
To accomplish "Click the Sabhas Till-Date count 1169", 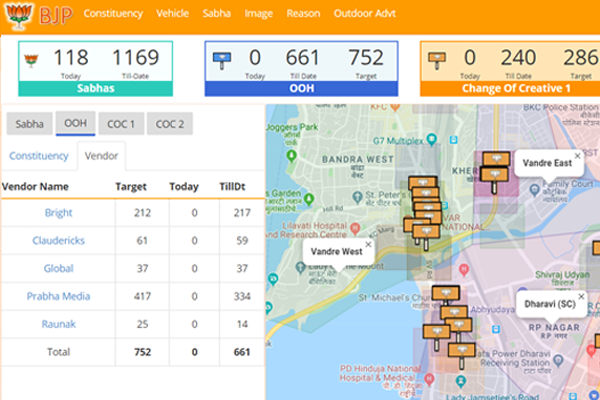I will click(x=135, y=57).
